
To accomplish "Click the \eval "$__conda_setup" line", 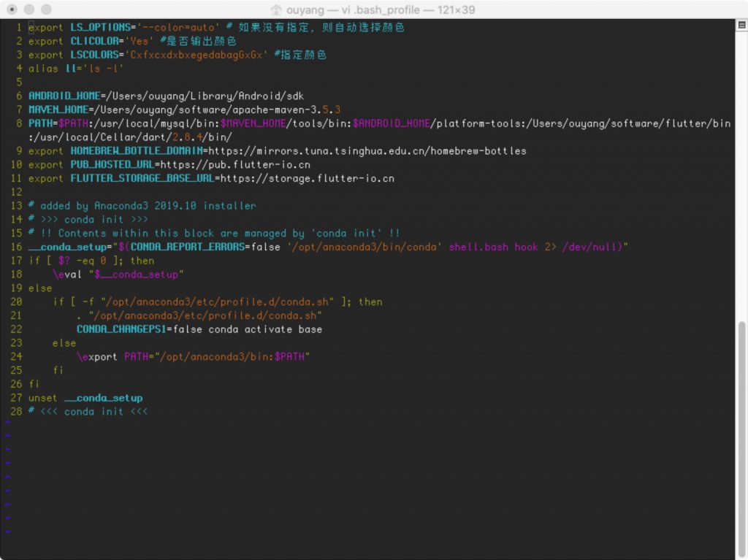I will [x=118, y=275].
